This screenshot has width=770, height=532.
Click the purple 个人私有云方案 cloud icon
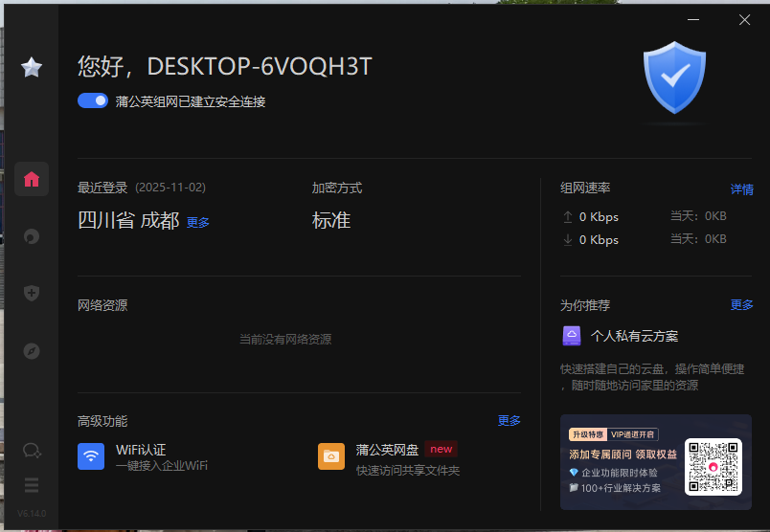tap(572, 336)
